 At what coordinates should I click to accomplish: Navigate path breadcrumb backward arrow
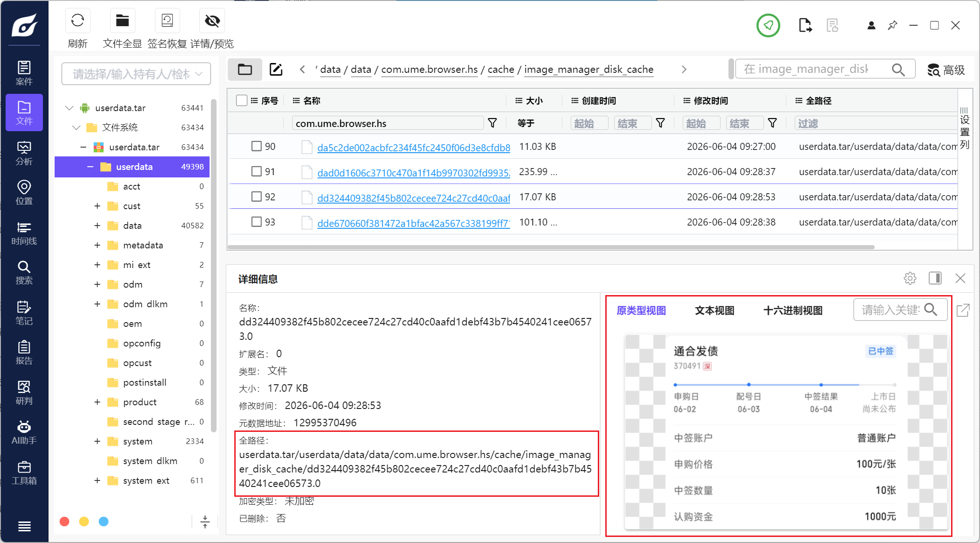[x=302, y=70]
